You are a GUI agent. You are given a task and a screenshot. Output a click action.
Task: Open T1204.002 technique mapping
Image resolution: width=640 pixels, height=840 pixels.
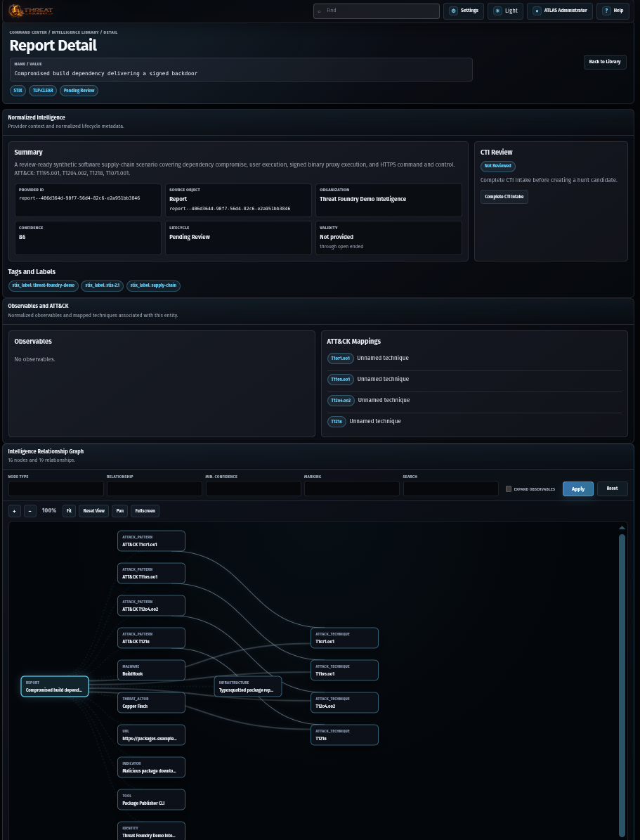tap(341, 400)
